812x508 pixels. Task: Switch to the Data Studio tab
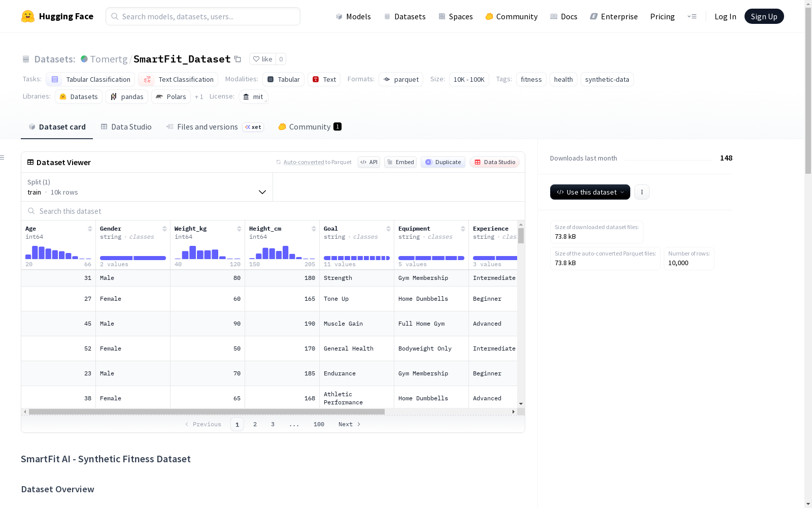[x=126, y=127]
